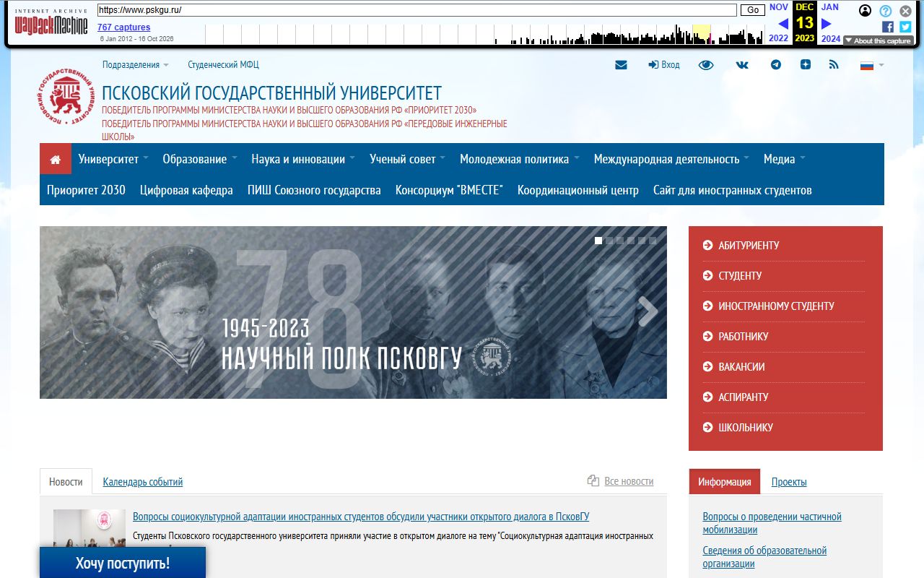The width and height of the screenshot is (924, 578).
Task: Click the Хочу поступить! button
Action: (x=123, y=563)
